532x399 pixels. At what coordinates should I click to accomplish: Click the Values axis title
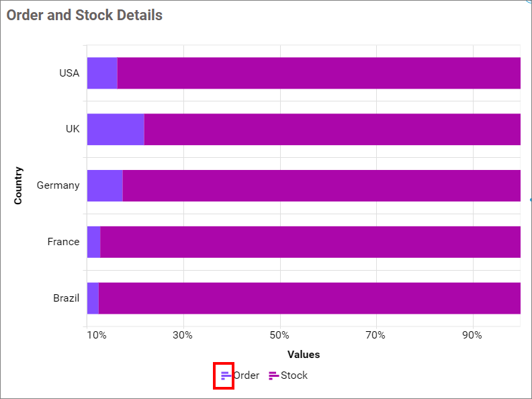tap(304, 355)
